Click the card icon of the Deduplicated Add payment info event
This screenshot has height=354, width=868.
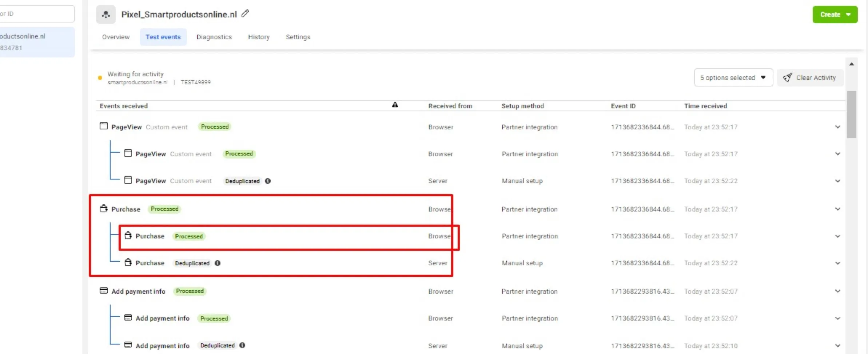[x=128, y=345]
